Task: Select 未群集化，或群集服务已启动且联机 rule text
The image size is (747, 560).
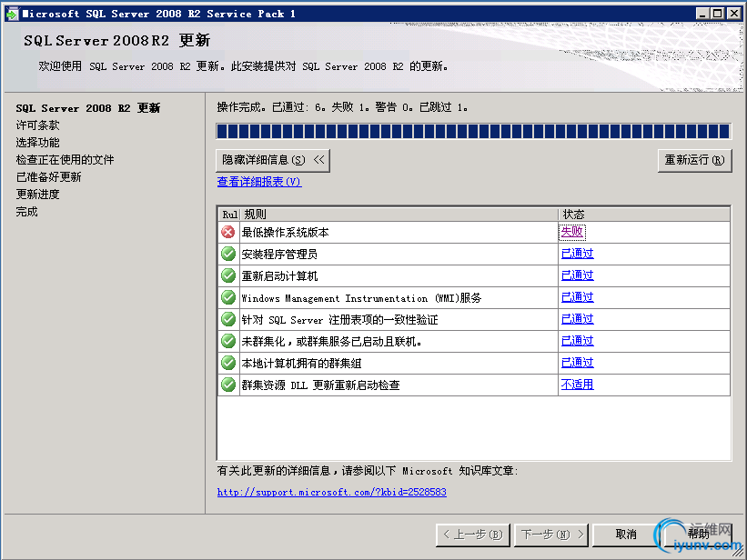Action: click(x=331, y=342)
